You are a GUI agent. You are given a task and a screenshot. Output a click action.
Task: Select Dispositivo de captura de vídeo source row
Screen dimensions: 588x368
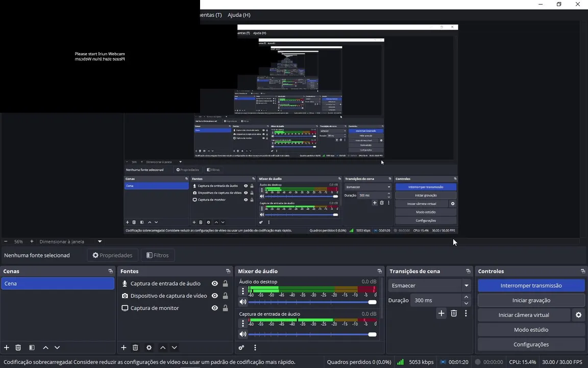pos(175,296)
